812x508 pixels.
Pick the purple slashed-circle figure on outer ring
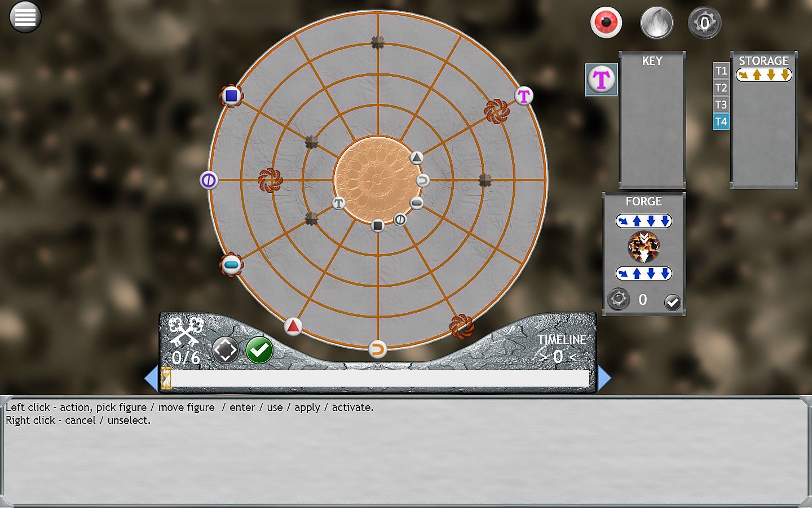(x=209, y=181)
